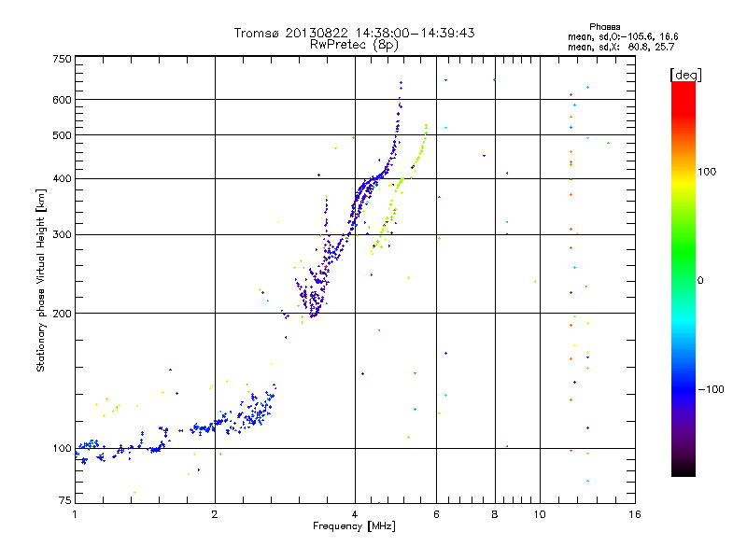Click the x-axis tick label '2'
747x560 pixels.
tap(215, 514)
